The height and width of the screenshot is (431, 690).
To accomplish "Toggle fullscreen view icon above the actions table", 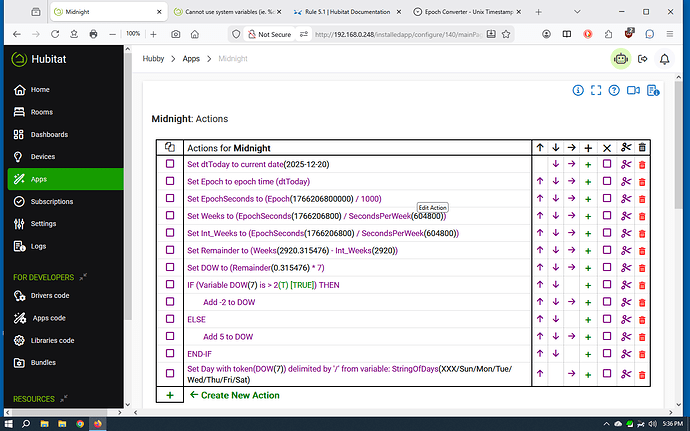I will click(x=596, y=91).
